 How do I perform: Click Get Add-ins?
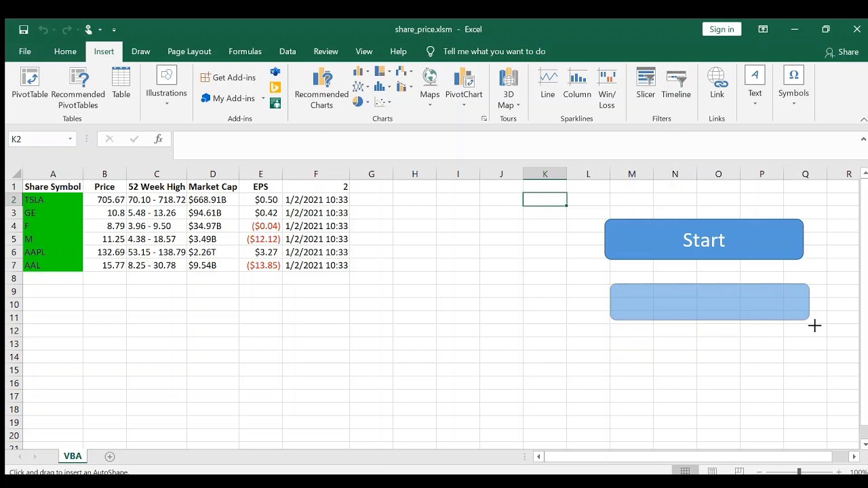click(x=229, y=77)
